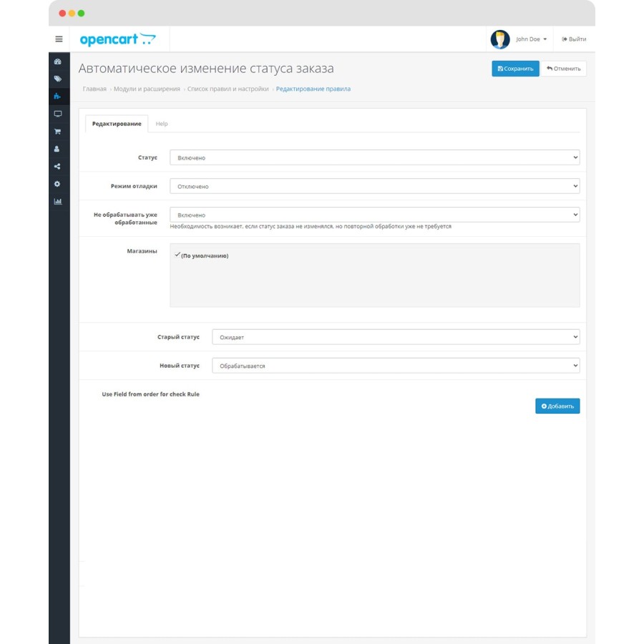Open the Режим отладки dropdown

(374, 187)
